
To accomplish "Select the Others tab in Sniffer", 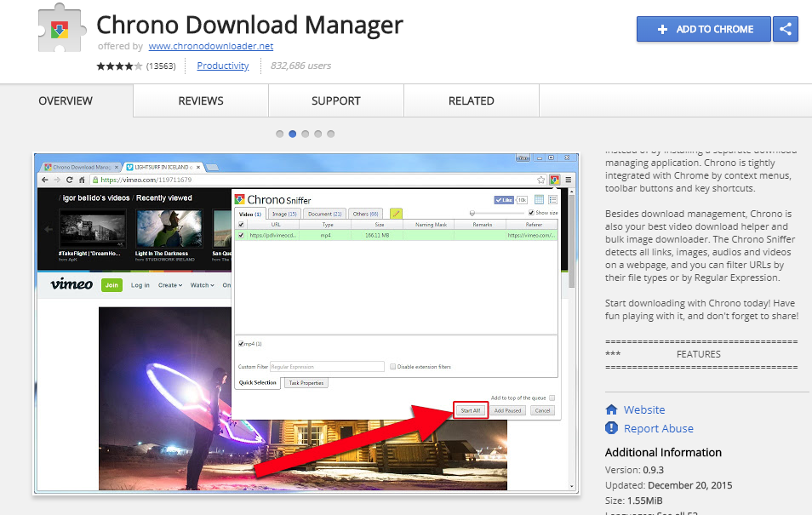I will point(366,214).
